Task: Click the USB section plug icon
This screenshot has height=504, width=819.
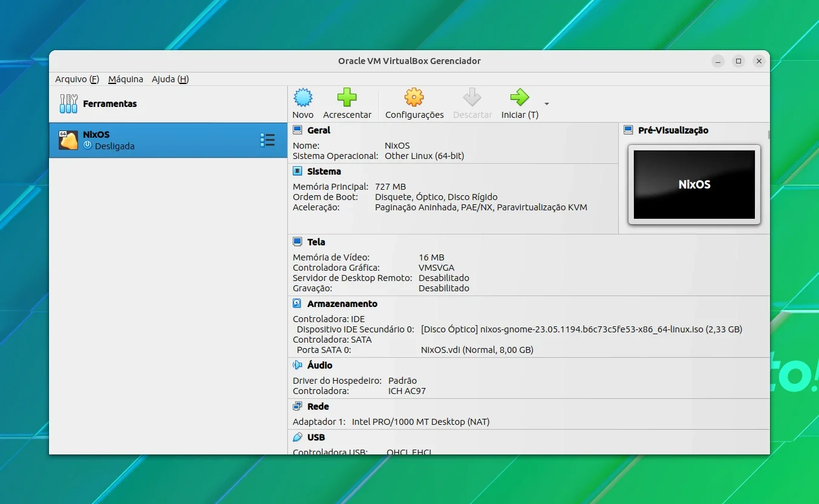Action: [x=297, y=437]
